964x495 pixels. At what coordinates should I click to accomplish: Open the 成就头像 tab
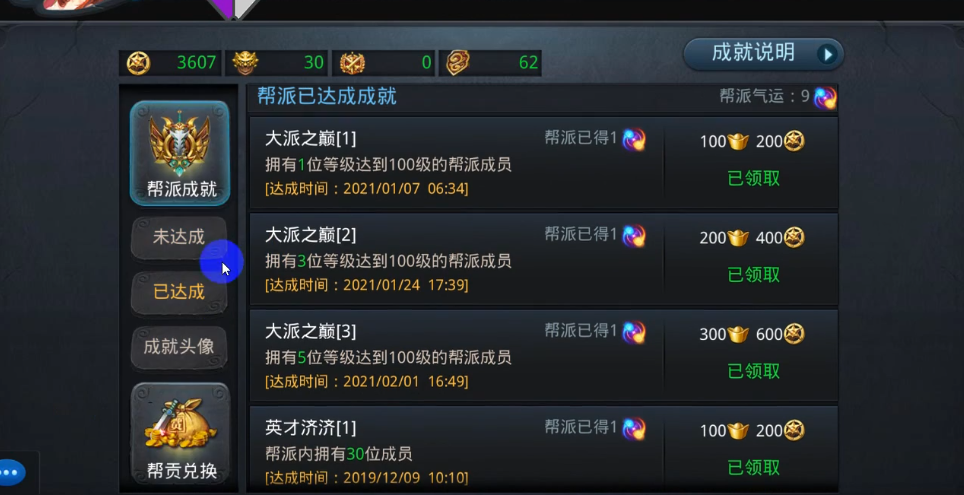point(179,347)
